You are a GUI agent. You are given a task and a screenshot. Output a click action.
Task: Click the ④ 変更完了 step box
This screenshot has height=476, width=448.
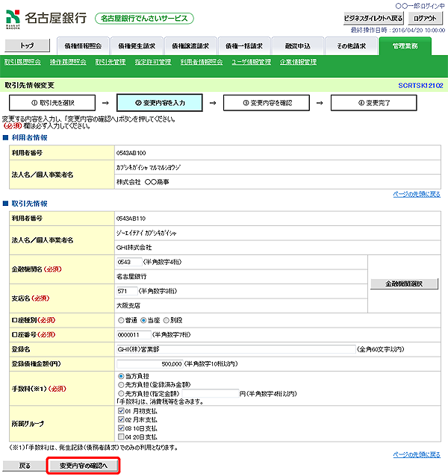coord(374,103)
